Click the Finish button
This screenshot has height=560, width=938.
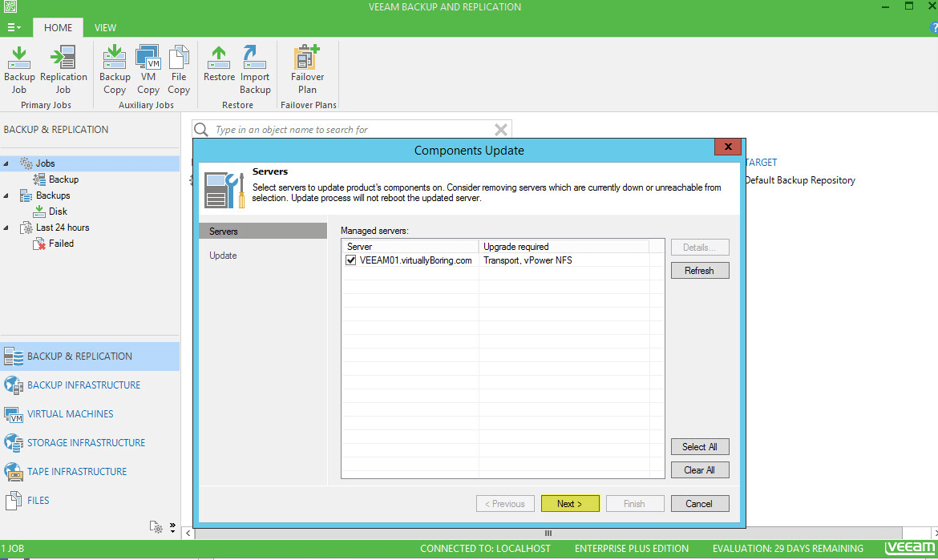(x=635, y=504)
